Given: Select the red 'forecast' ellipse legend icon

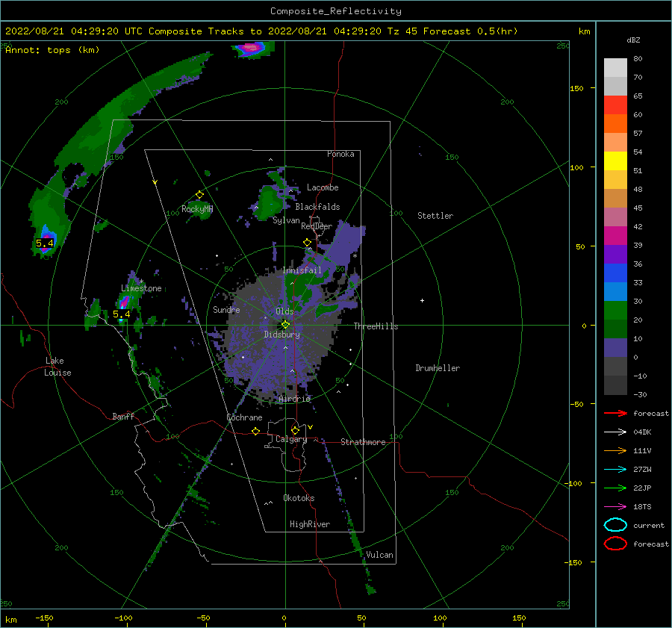Looking at the screenshot, I should [615, 544].
